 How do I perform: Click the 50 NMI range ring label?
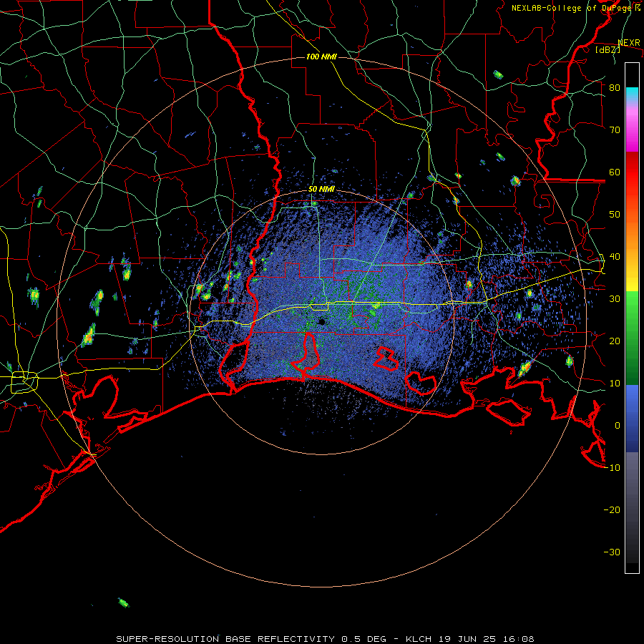coord(321,190)
